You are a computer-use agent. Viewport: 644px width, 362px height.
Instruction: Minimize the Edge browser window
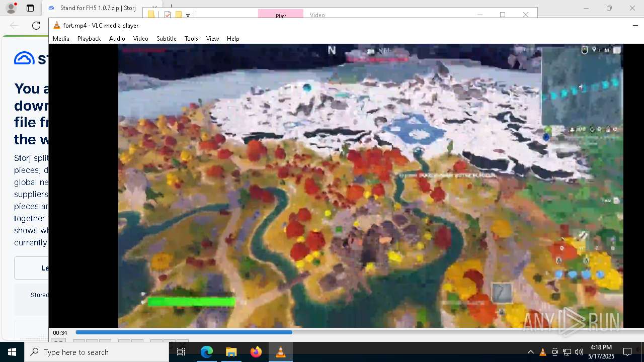586,8
